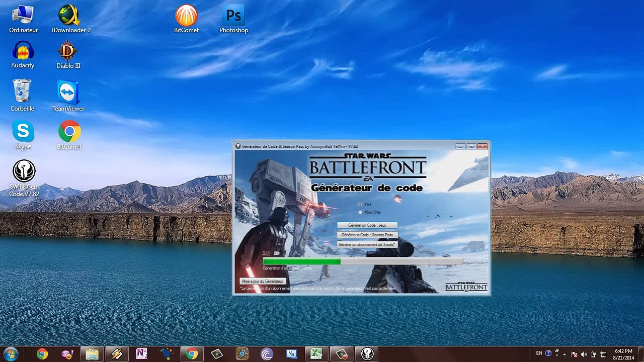Screen dimensions: 644x362
Task: Open the Excel taskbar icon
Action: (316, 354)
